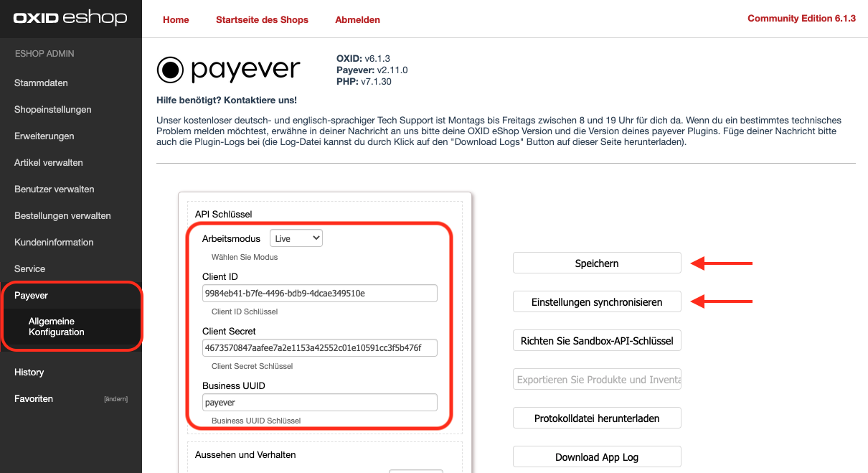Go to Home in the top navigation
The image size is (868, 473).
point(176,19)
